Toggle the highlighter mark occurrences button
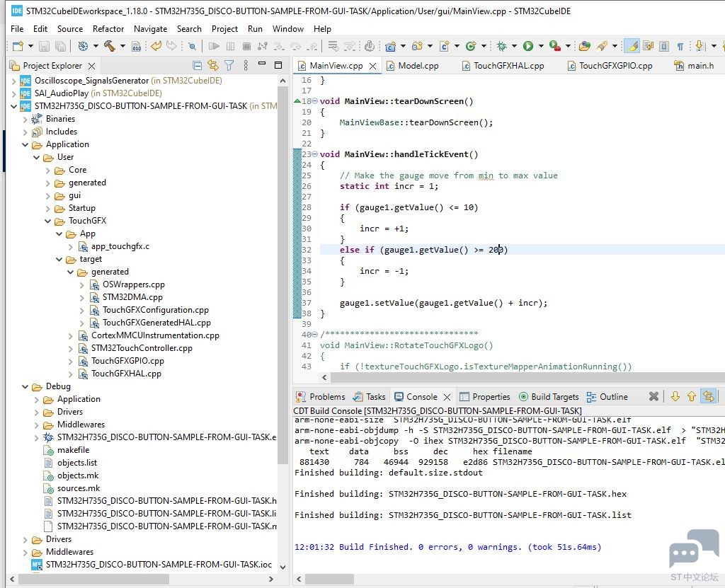This screenshot has height=588, width=725. tap(632, 46)
